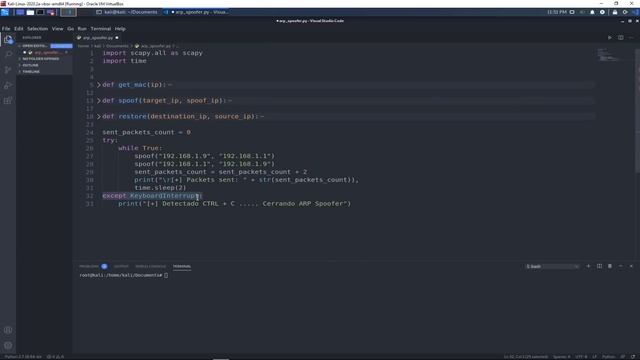Image resolution: width=640 pixels, height=360 pixels.
Task: Open the lock screen icon in Kali panel
Action: (615, 12)
